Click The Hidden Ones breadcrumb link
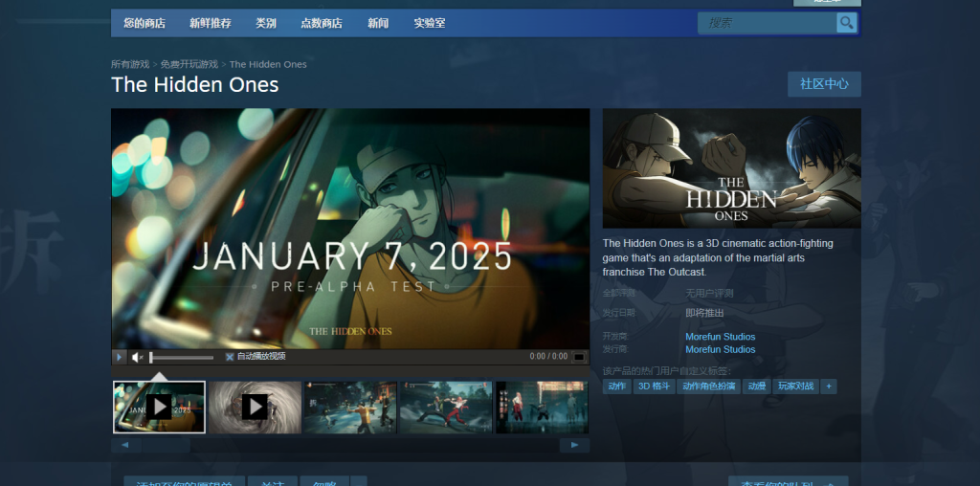This screenshot has width=980, height=486. 268,64
